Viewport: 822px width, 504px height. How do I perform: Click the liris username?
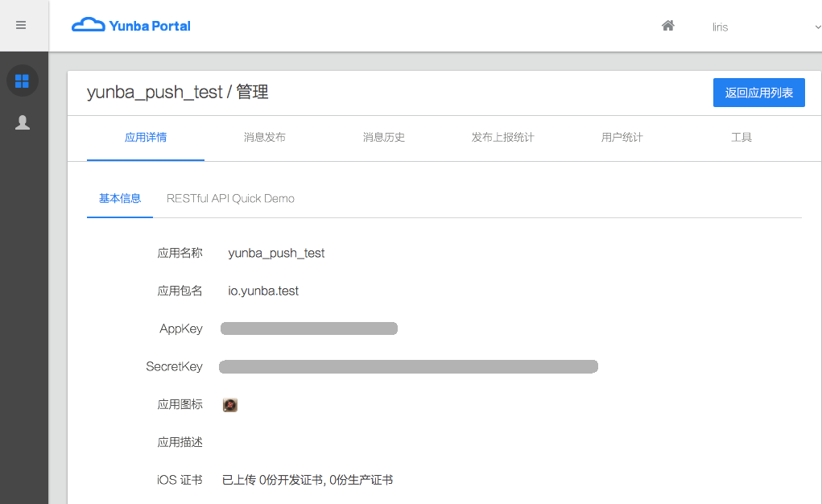pyautogui.click(x=720, y=27)
